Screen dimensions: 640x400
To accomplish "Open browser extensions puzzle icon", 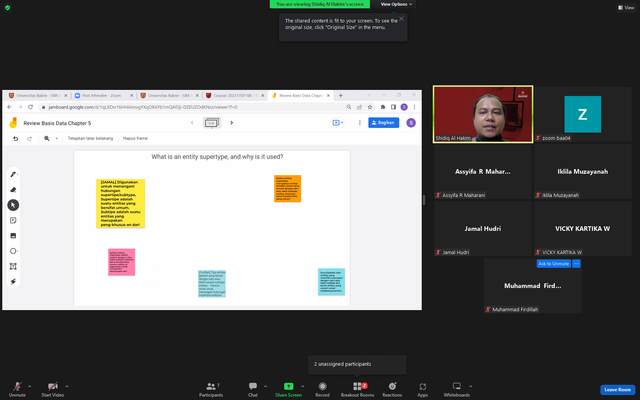I will 383,107.
